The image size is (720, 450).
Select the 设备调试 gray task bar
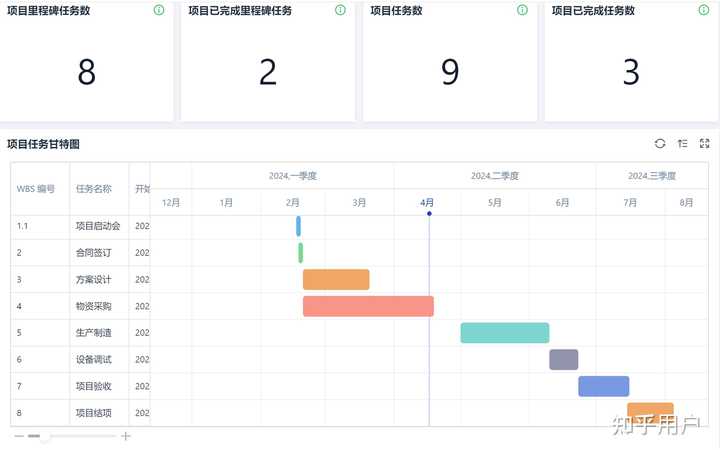click(563, 359)
